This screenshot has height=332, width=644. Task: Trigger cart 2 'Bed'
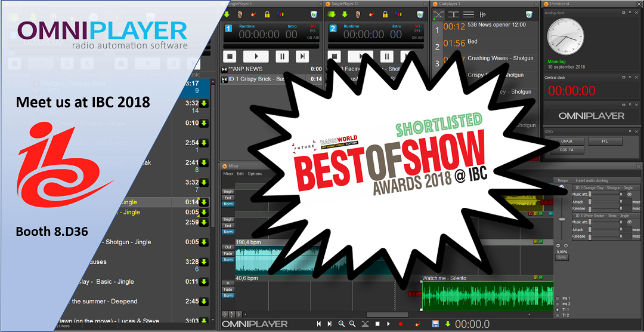point(485,46)
